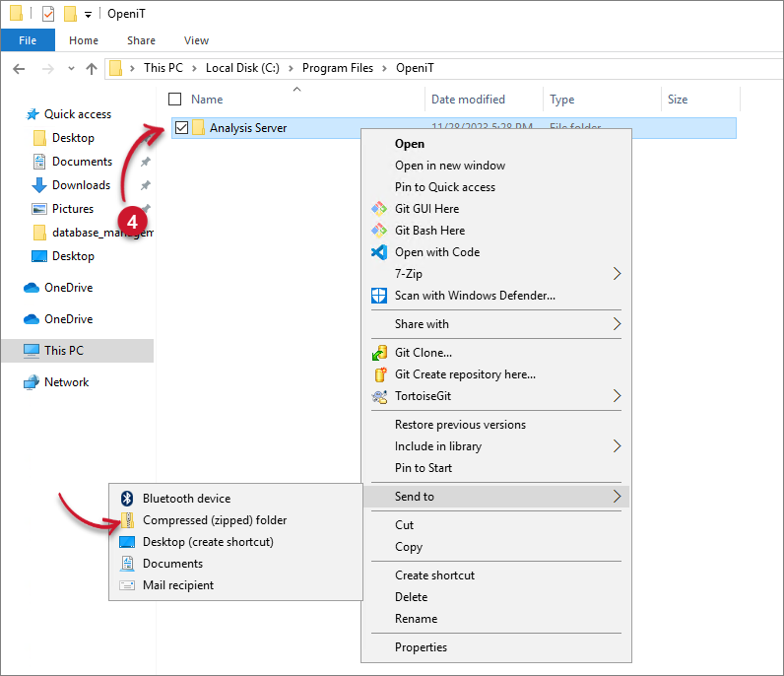Open Documents in Quick access sidebar
The image size is (784, 676).
pyautogui.click(x=82, y=162)
